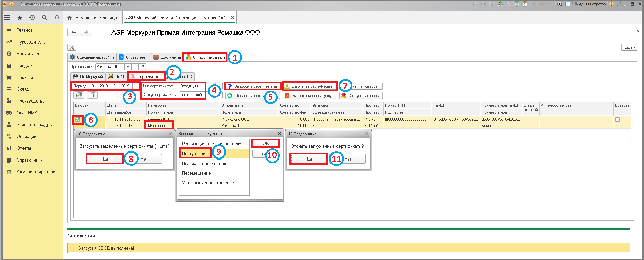Open notifications bell icon
Image resolution: width=644 pixels, height=260 pixels.
point(57,18)
